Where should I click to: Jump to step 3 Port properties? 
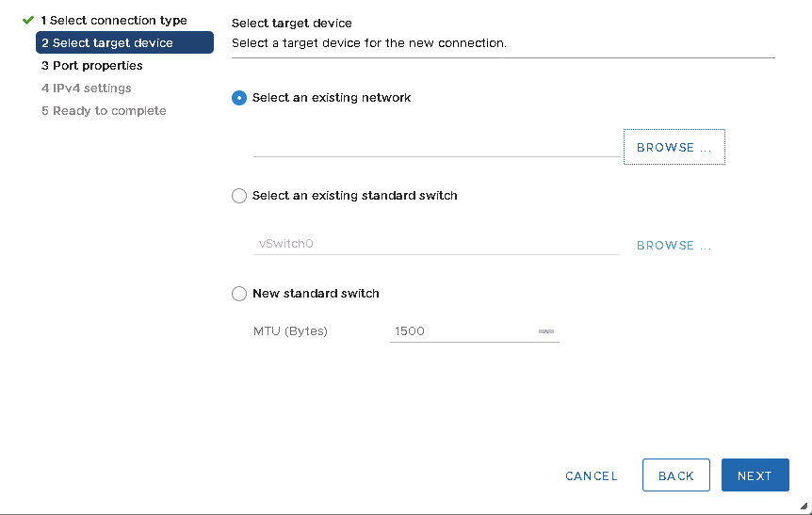click(92, 65)
